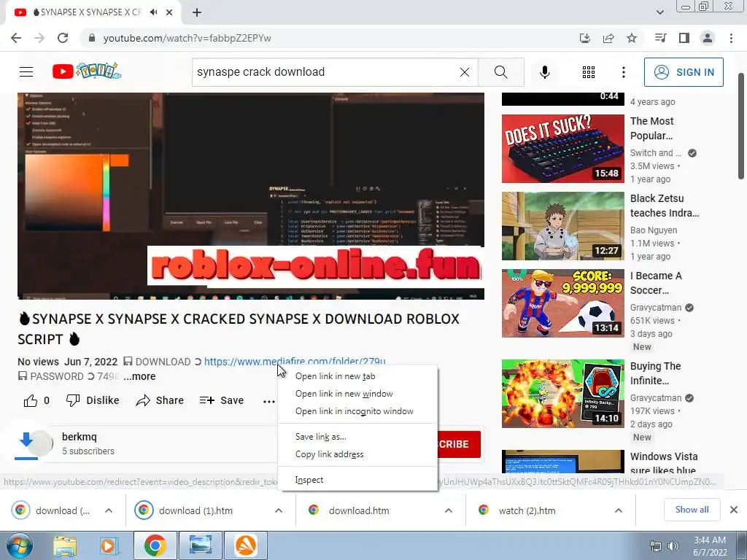
Task: Open the YouTube apps grid icon
Action: click(x=589, y=72)
